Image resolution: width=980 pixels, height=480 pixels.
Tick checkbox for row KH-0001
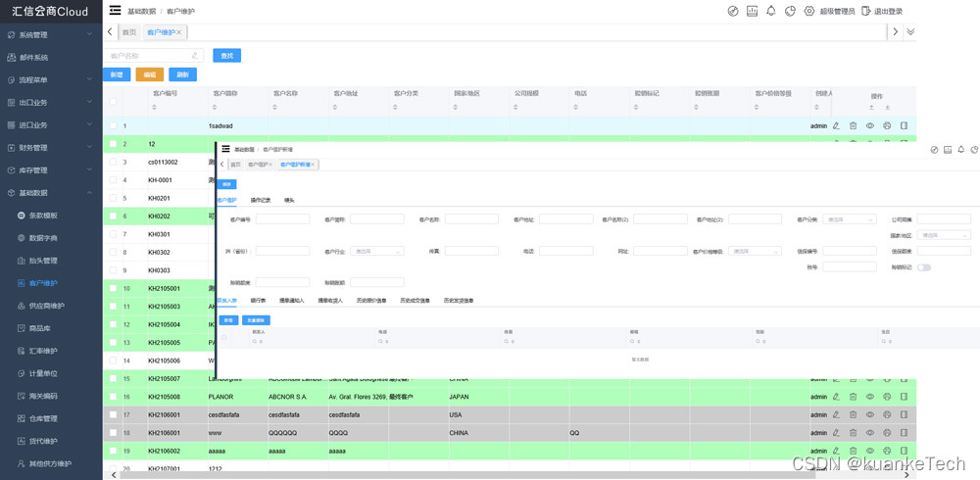[x=113, y=180]
